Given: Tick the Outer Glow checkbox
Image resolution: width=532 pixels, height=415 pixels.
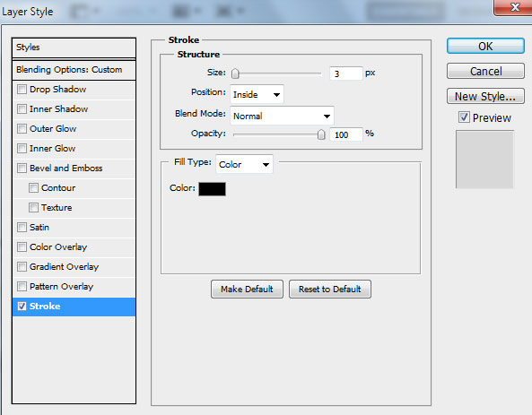Looking at the screenshot, I should [22, 128].
